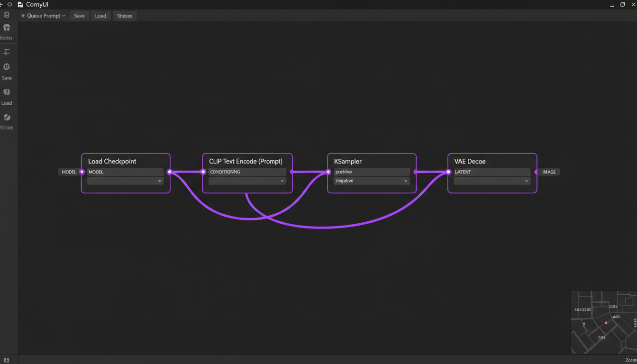Click the Load button in top toolbar
Image resolution: width=637 pixels, height=364 pixels.
coord(100,16)
